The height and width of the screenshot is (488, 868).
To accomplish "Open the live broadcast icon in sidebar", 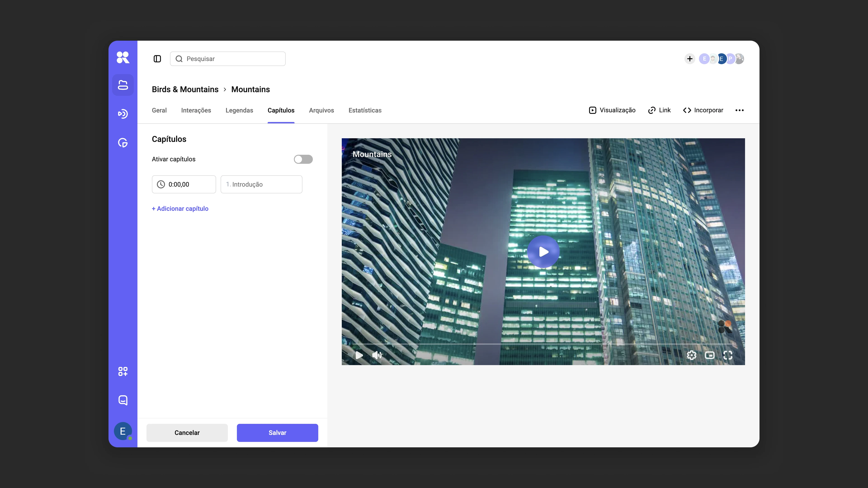I will [123, 114].
